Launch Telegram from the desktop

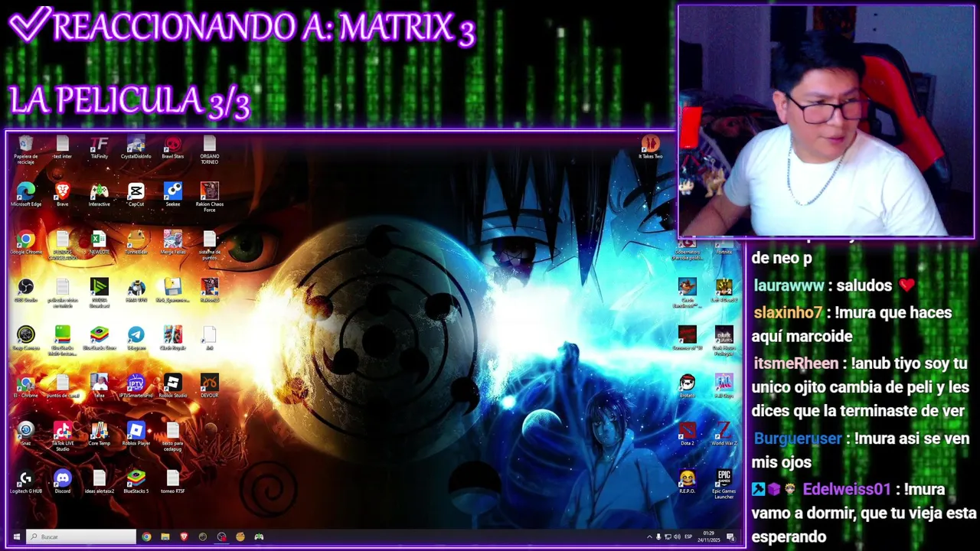pyautogui.click(x=136, y=338)
